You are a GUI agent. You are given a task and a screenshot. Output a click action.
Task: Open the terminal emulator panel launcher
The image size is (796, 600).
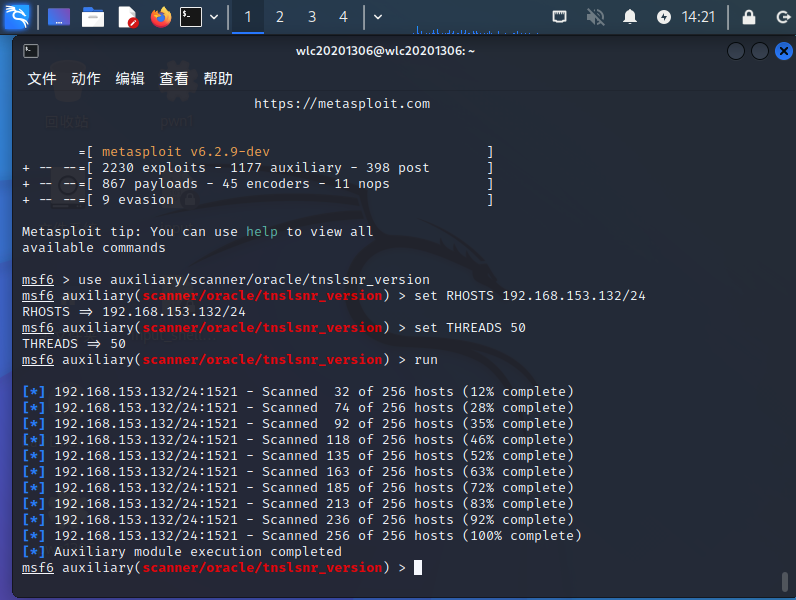[x=191, y=17]
